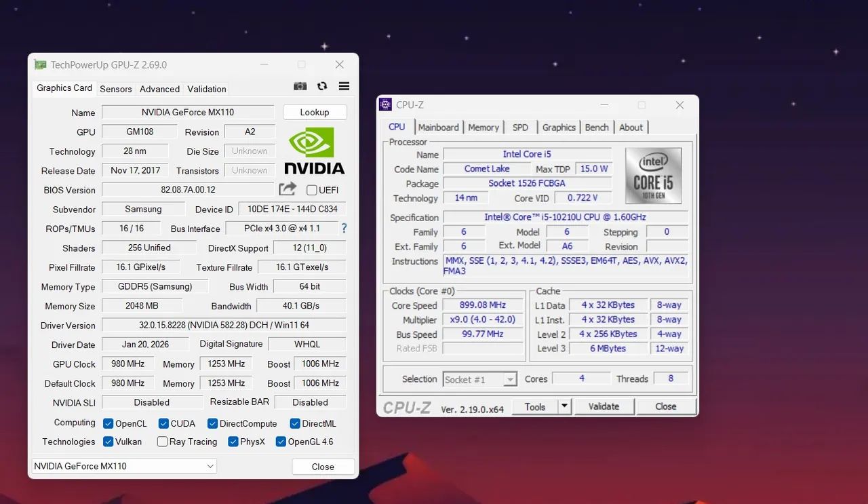Viewport: 868px width, 504px height.
Task: Click the Bus Interface question mark icon
Action: (x=344, y=228)
